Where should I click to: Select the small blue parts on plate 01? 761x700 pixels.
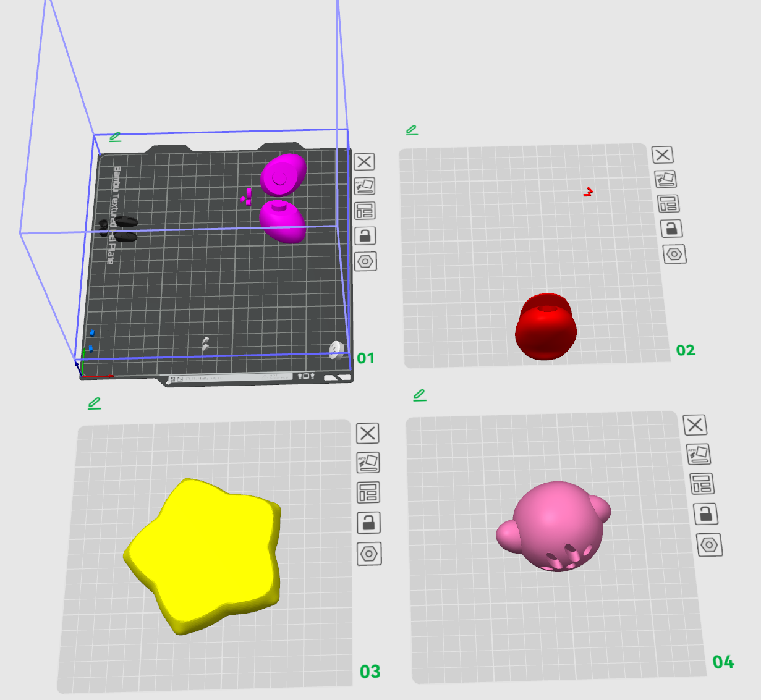pos(91,340)
